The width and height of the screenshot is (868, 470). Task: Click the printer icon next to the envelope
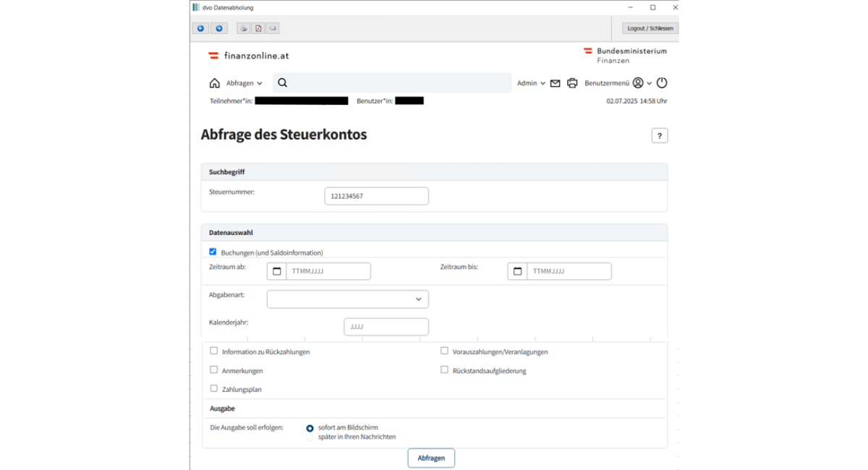click(x=572, y=83)
